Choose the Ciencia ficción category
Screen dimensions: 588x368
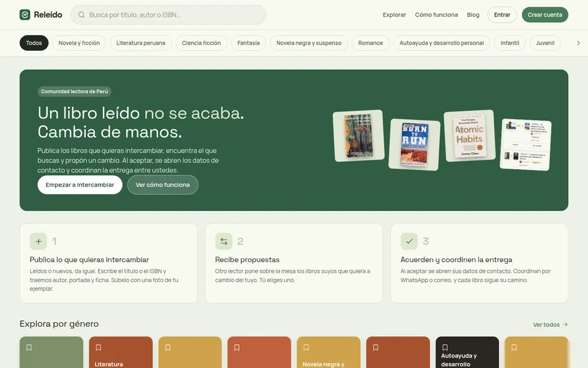202,43
